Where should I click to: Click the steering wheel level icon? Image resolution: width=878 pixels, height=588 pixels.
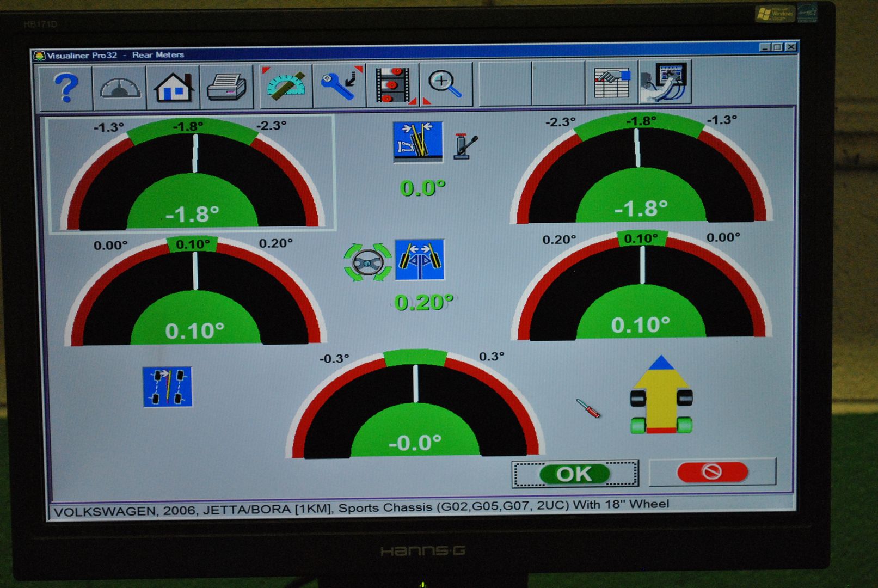[x=367, y=262]
